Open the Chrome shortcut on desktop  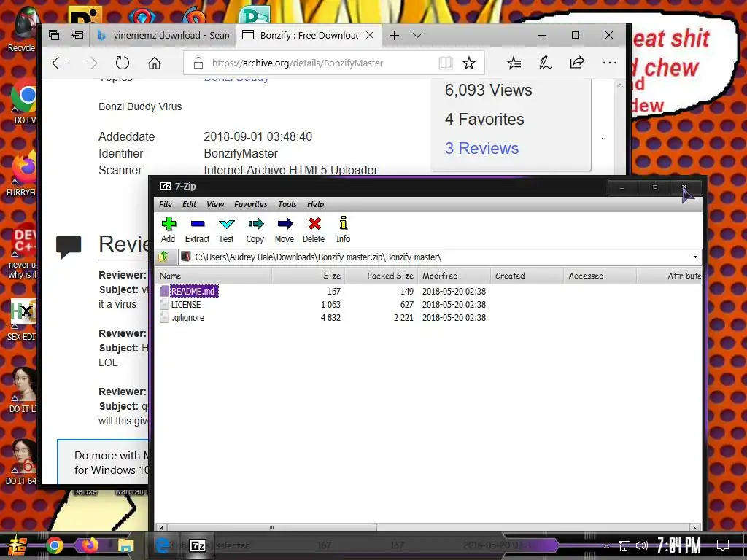pyautogui.click(x=25, y=102)
